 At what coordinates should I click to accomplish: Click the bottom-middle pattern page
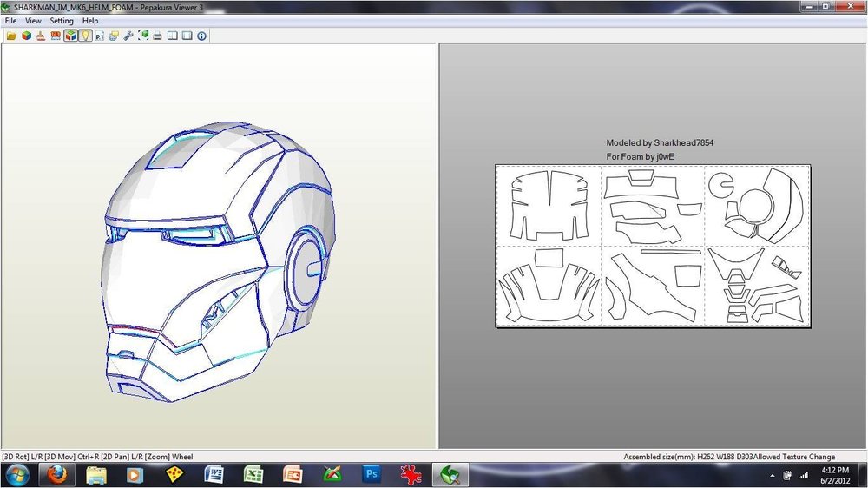pyautogui.click(x=653, y=286)
